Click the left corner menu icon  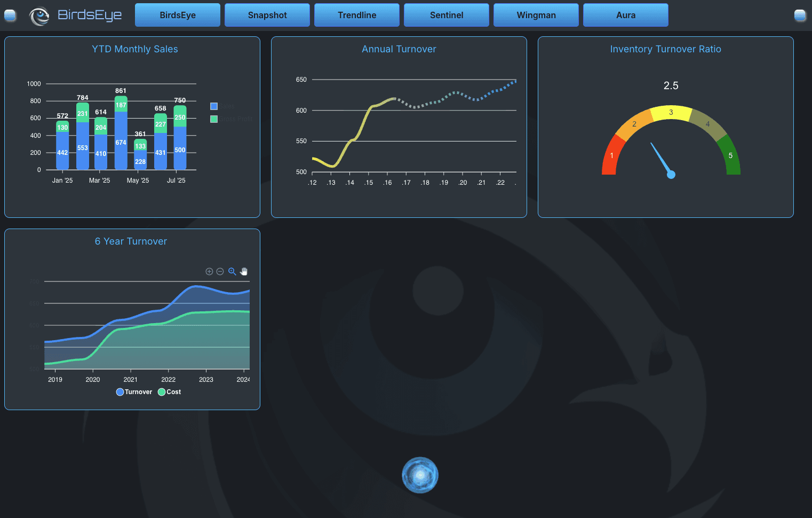10,15
